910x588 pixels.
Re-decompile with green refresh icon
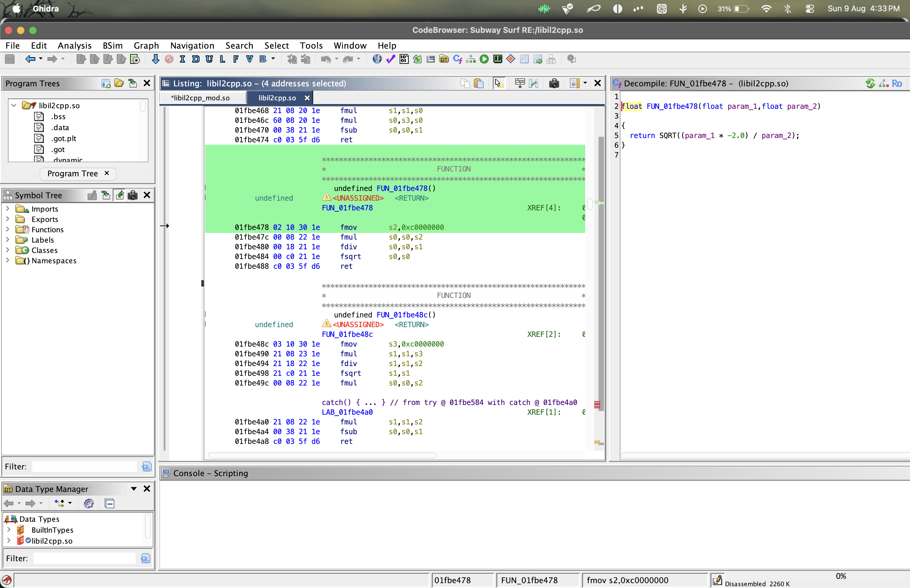click(x=870, y=83)
